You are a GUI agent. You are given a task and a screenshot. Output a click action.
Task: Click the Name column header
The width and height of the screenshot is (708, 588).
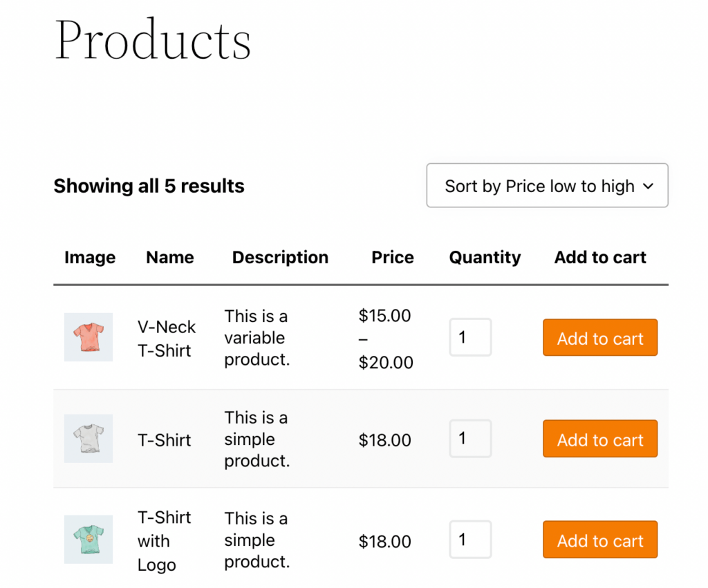pyautogui.click(x=169, y=257)
